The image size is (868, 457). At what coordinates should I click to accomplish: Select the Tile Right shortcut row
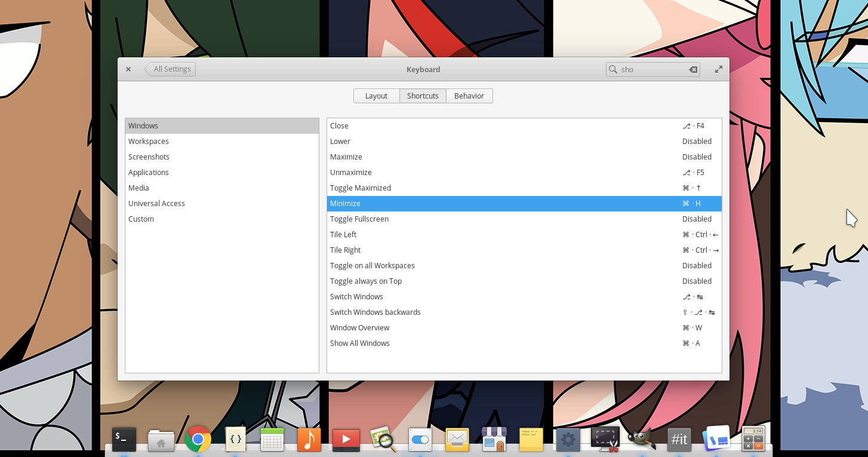coord(524,250)
